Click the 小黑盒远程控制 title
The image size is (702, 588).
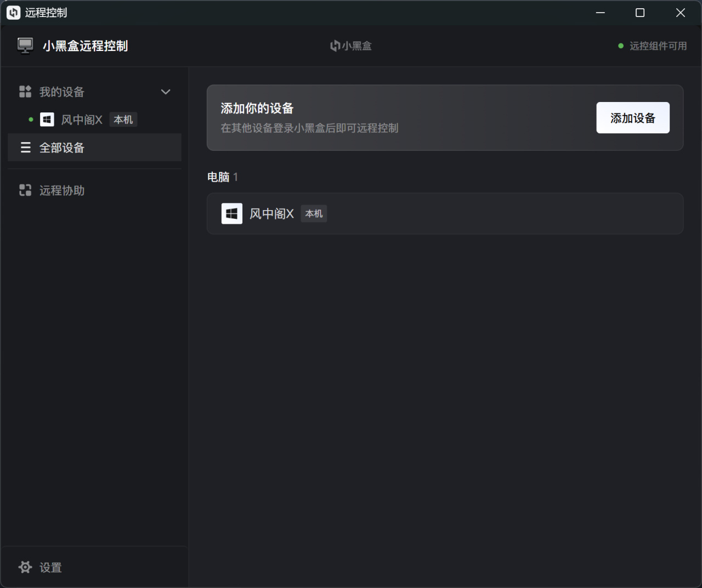[86, 46]
